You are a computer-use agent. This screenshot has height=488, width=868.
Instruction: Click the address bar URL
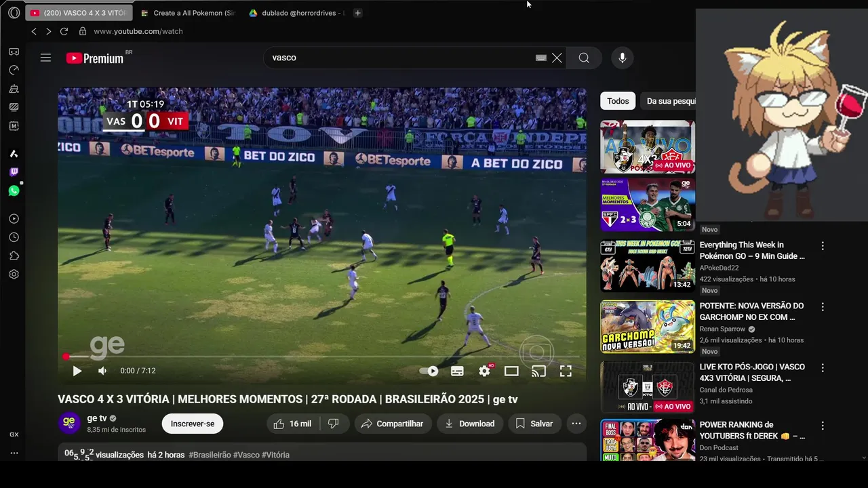138,31
